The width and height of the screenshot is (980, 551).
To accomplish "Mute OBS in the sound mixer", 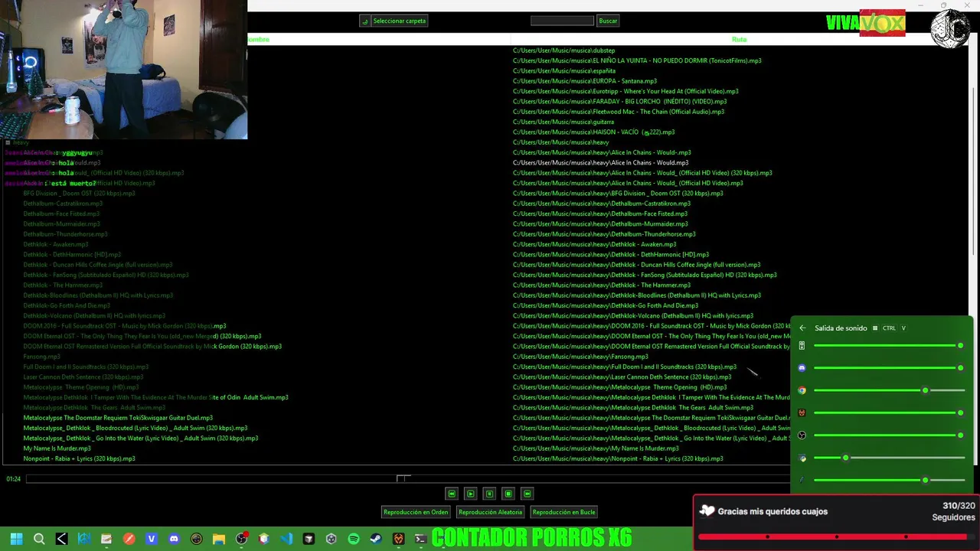I will (x=802, y=435).
